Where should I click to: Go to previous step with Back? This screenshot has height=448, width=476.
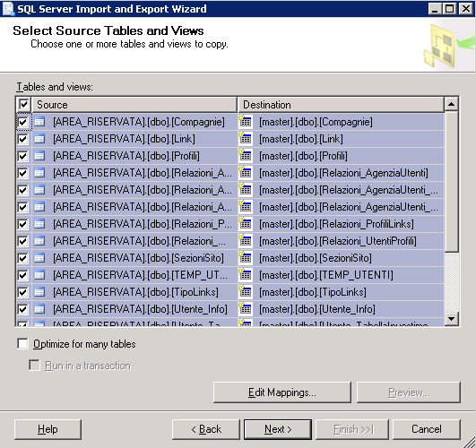pos(206,429)
